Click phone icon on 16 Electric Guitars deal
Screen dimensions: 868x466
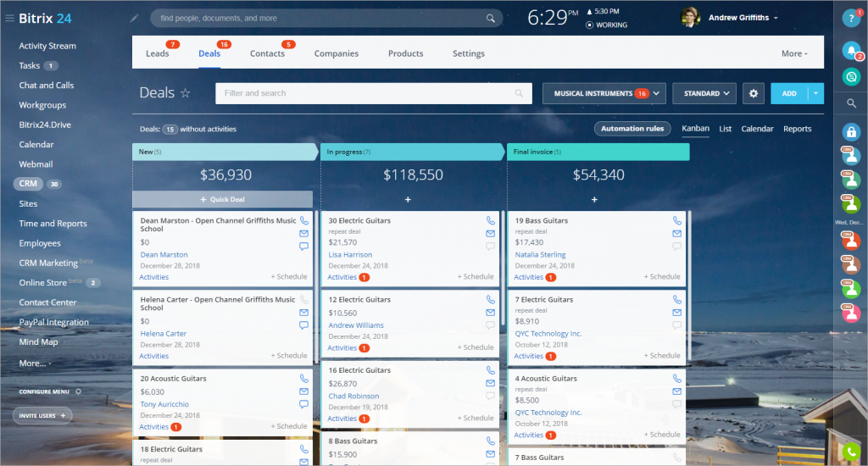[491, 369]
